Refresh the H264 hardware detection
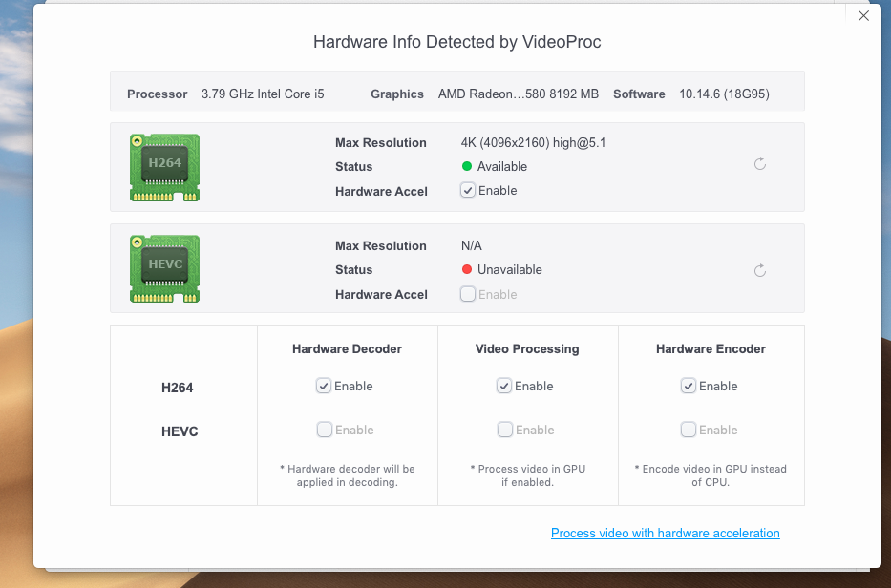Screen dimensions: 891x588 pyautogui.click(x=760, y=164)
